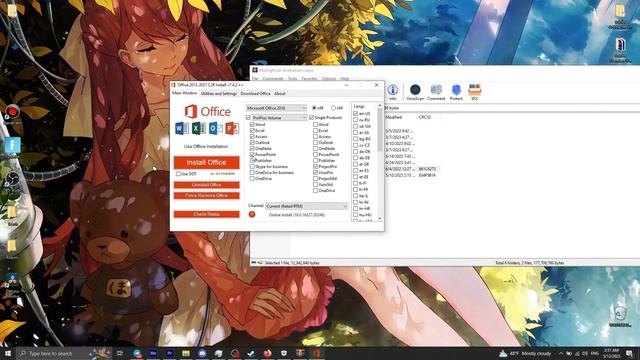Select the x86 architecture radio button
This screenshot has height=360, width=640.
pyautogui.click(x=314, y=108)
